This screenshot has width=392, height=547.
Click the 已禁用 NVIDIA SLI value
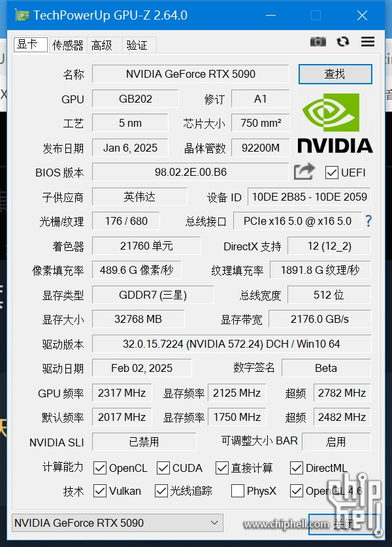(x=144, y=442)
